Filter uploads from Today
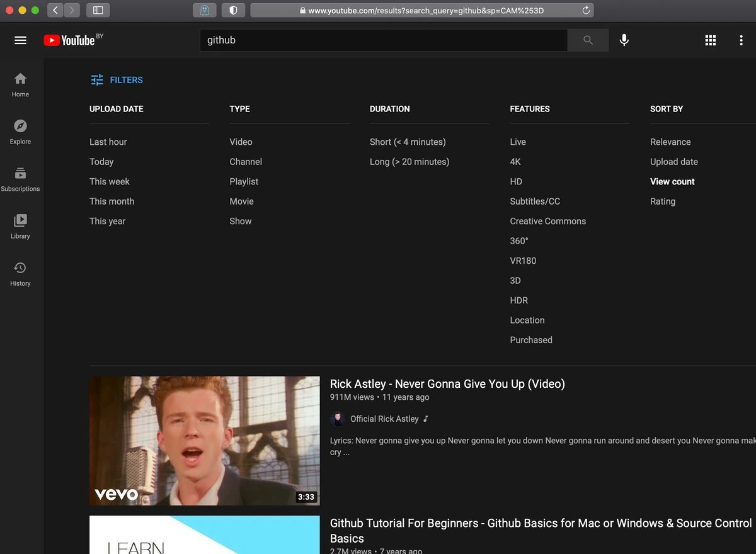The width and height of the screenshot is (756, 554). pos(101,162)
